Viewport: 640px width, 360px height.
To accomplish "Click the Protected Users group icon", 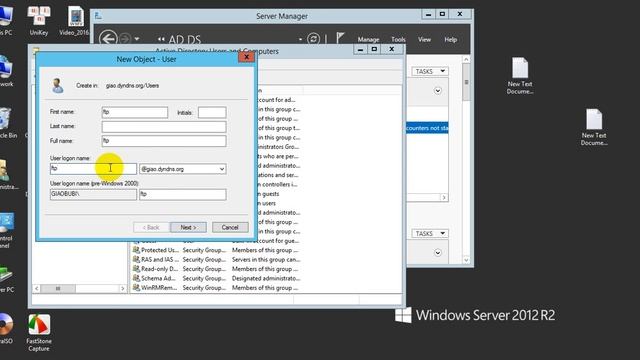I will [x=136, y=250].
